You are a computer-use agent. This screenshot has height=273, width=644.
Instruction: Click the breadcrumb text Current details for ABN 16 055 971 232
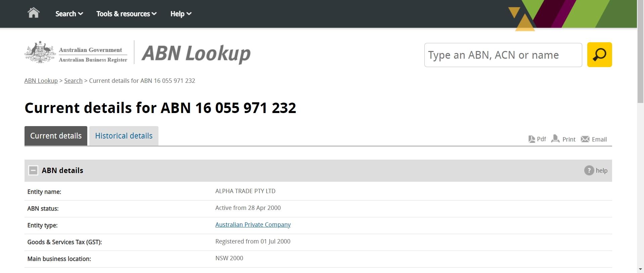pos(142,81)
